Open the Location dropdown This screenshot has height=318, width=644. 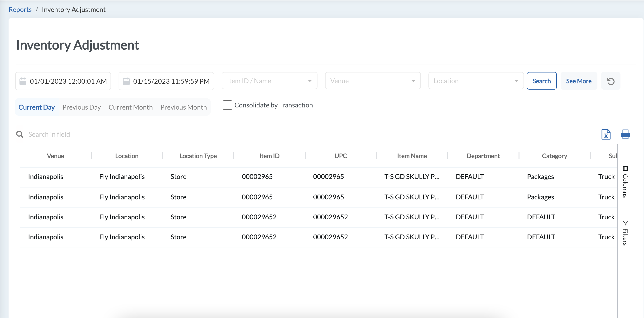[x=516, y=81]
